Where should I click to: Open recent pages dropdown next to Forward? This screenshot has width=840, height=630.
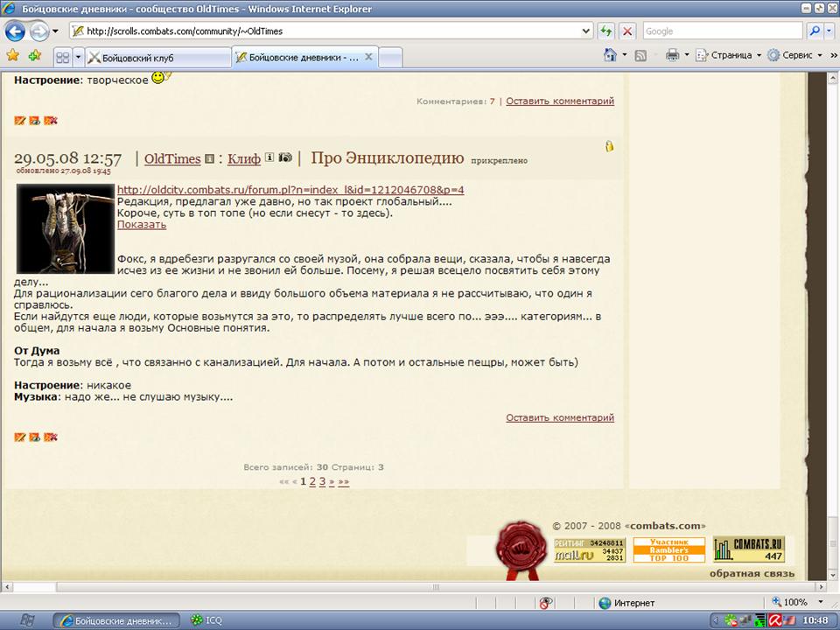[x=55, y=31]
